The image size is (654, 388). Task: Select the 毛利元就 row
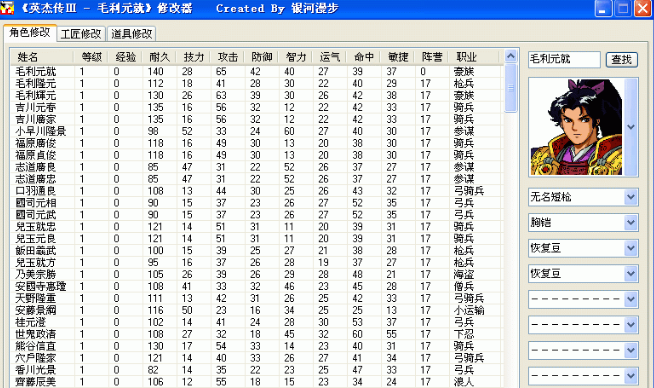coord(256,71)
